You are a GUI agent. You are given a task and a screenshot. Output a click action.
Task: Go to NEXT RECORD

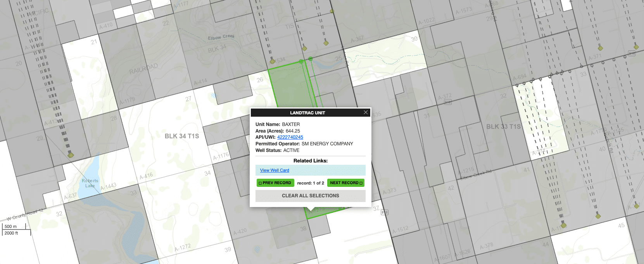tap(346, 183)
